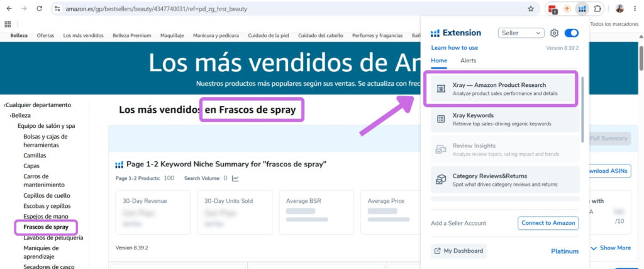Switch to the Alerts tab
The height and width of the screenshot is (269, 644).
pos(468,60)
